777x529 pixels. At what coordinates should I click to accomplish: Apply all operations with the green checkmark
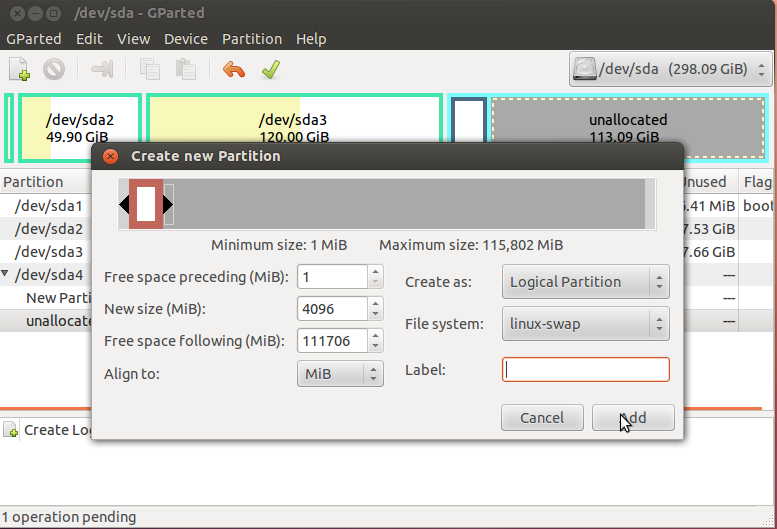coord(271,69)
